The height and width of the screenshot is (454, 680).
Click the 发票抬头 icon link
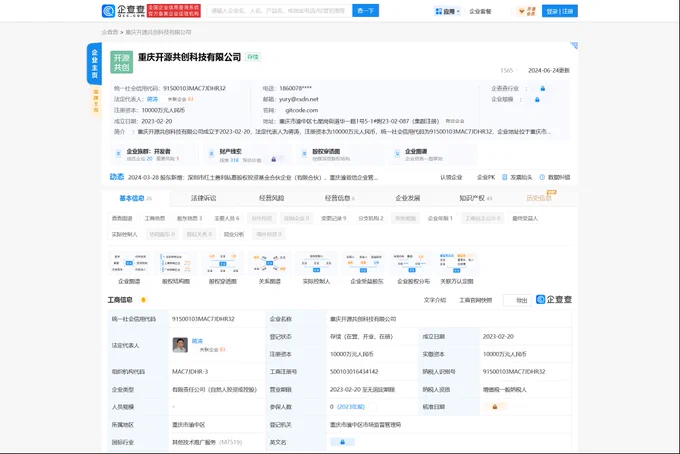[x=517, y=177]
